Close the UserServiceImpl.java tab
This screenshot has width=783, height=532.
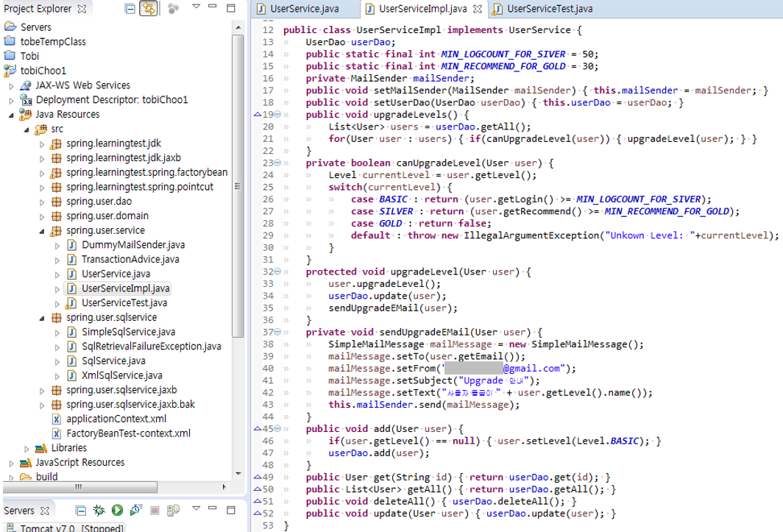[478, 9]
